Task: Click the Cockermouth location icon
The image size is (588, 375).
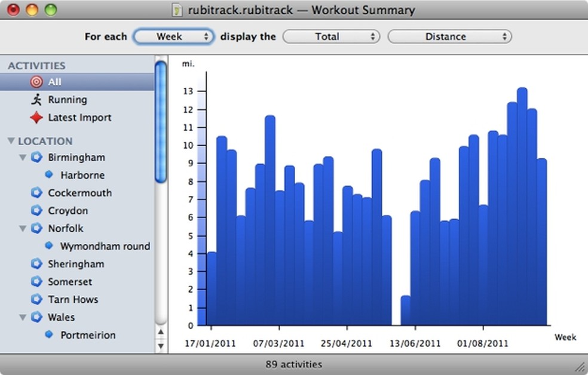Action: click(x=36, y=192)
